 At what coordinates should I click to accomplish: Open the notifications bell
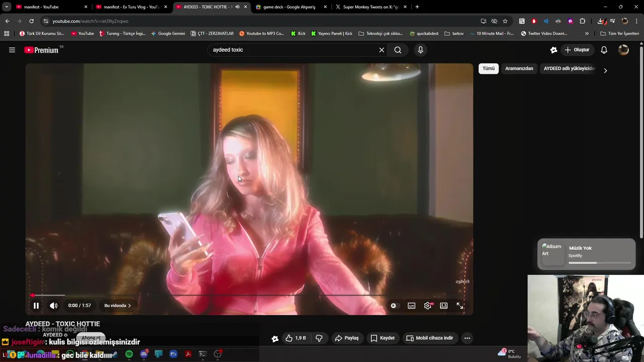[604, 50]
